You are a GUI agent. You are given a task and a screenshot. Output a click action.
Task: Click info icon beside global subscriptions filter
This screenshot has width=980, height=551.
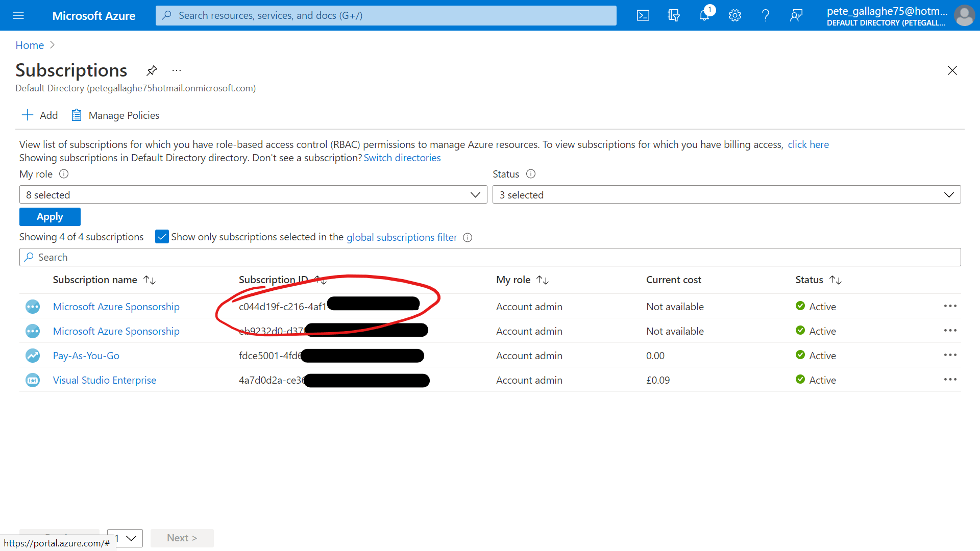click(x=468, y=237)
